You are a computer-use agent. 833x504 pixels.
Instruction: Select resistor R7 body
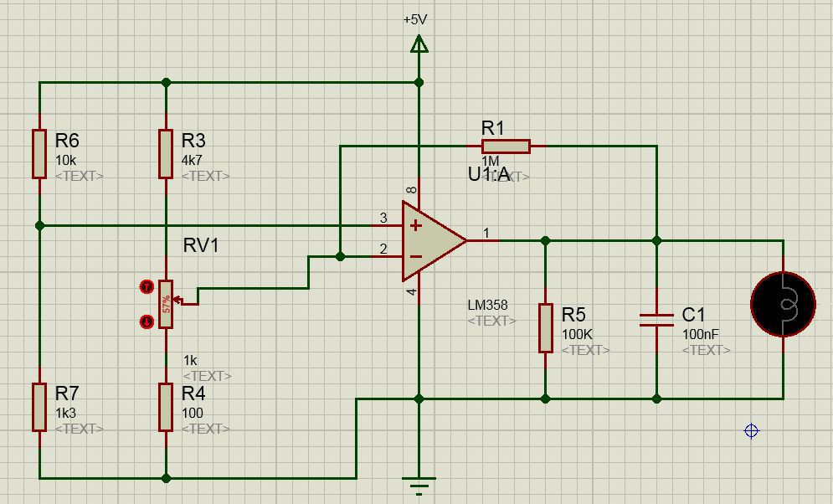point(39,407)
